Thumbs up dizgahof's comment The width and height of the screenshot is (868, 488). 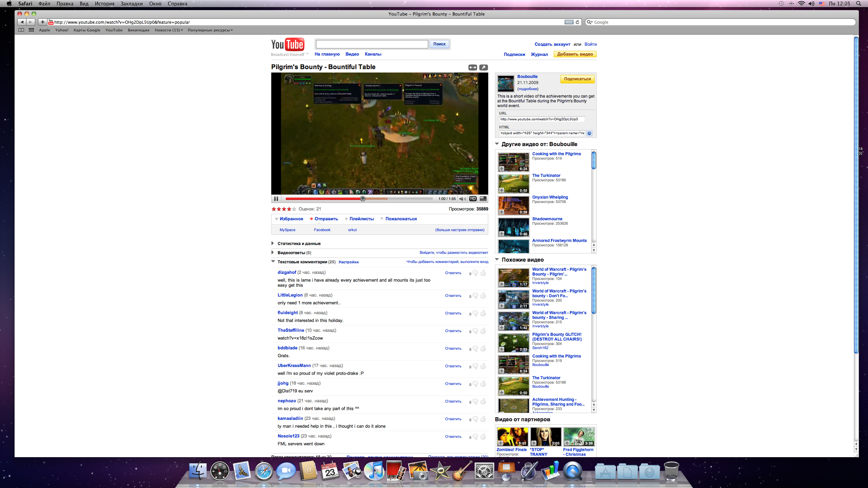tap(483, 273)
